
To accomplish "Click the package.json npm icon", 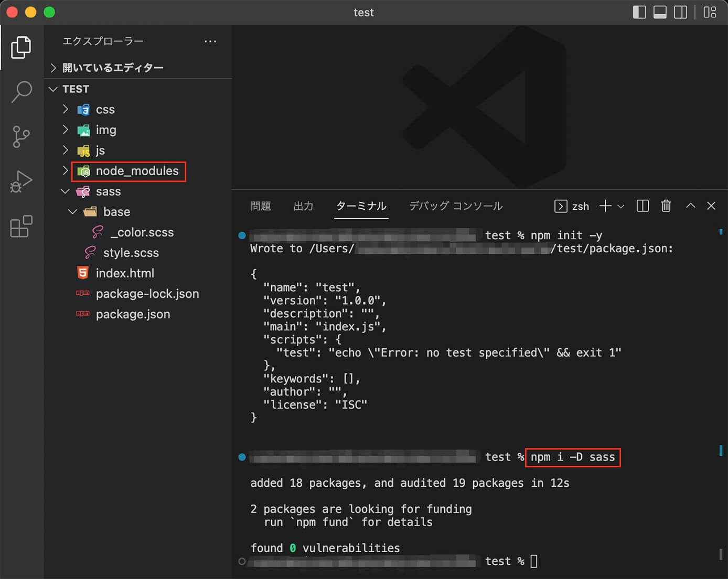I will (x=83, y=314).
